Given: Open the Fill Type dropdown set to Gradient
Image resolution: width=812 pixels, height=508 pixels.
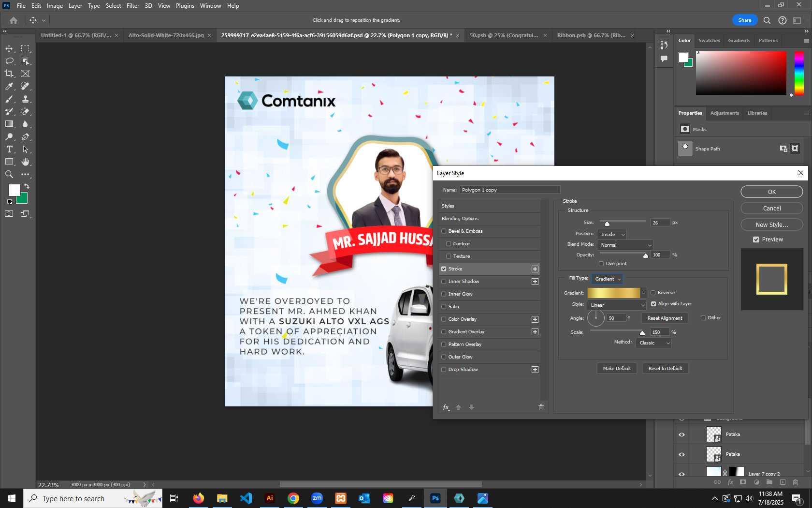Looking at the screenshot, I should point(607,279).
